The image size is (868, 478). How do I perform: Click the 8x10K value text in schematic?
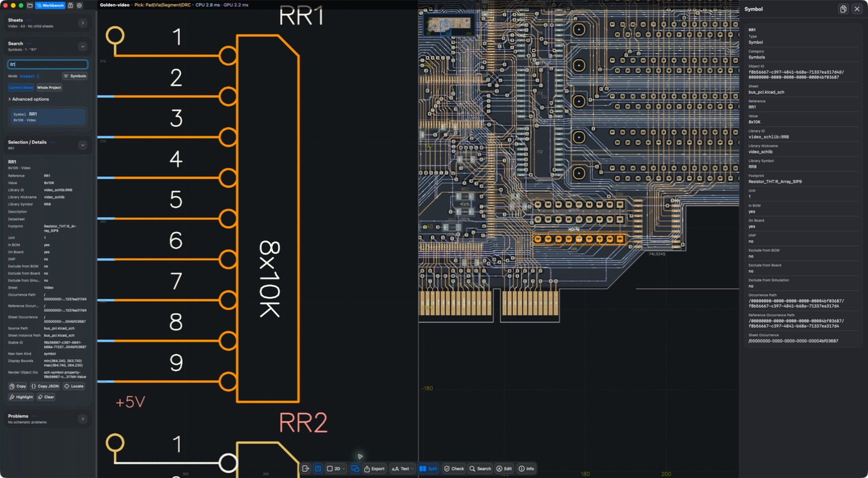pos(270,279)
